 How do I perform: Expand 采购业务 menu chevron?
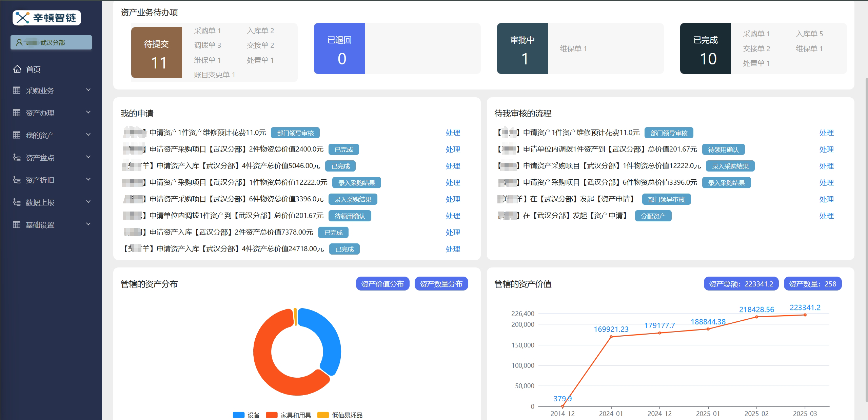pos(88,90)
